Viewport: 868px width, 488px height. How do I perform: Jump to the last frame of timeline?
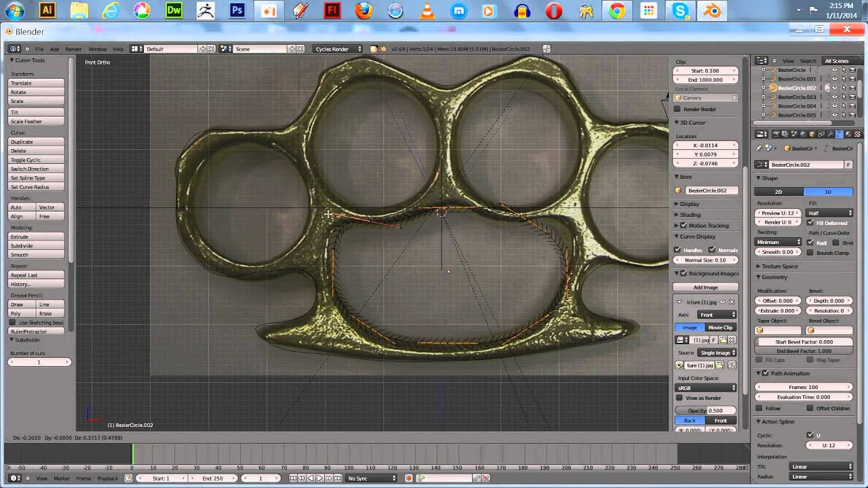pyautogui.click(x=338, y=478)
